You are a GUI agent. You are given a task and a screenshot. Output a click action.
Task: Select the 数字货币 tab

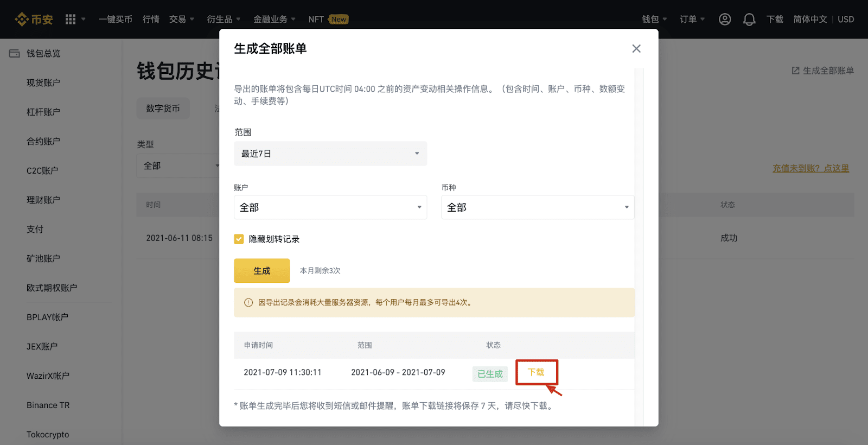click(163, 109)
